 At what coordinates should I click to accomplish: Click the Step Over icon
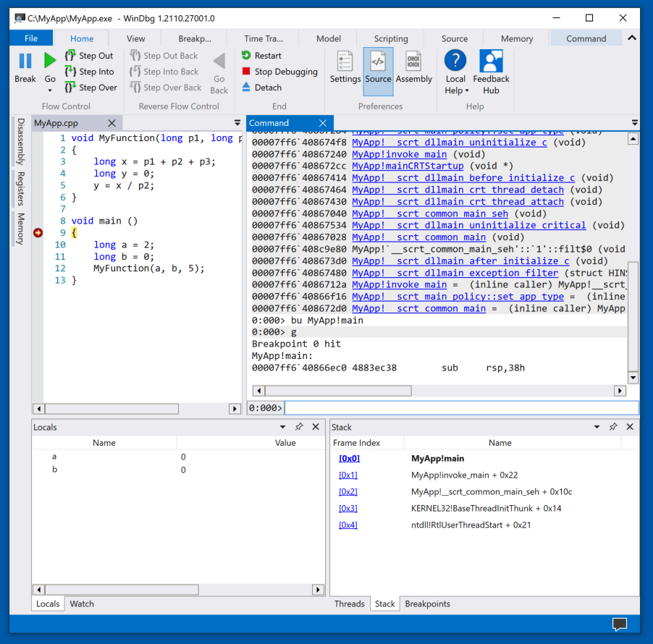[70, 88]
